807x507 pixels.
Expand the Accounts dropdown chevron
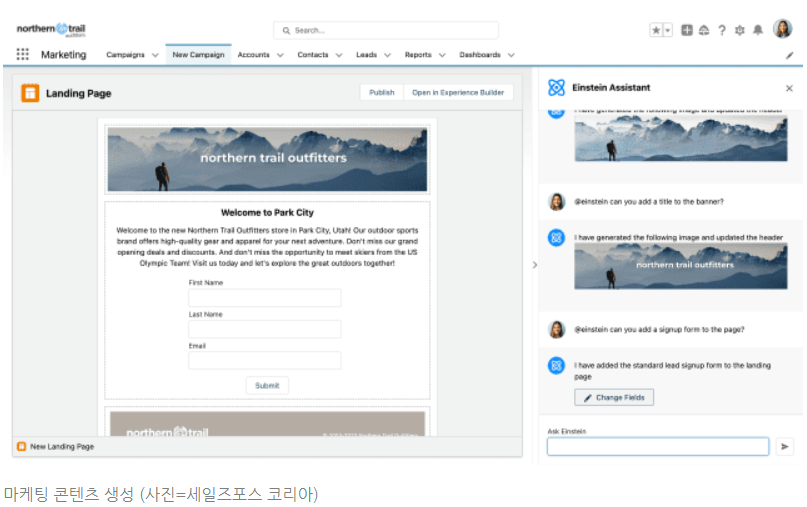[x=280, y=55]
